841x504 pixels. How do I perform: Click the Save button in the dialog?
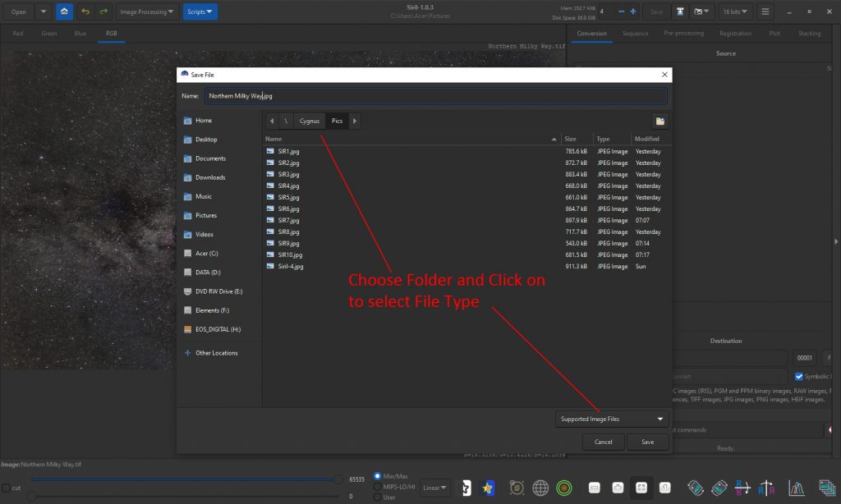click(647, 442)
